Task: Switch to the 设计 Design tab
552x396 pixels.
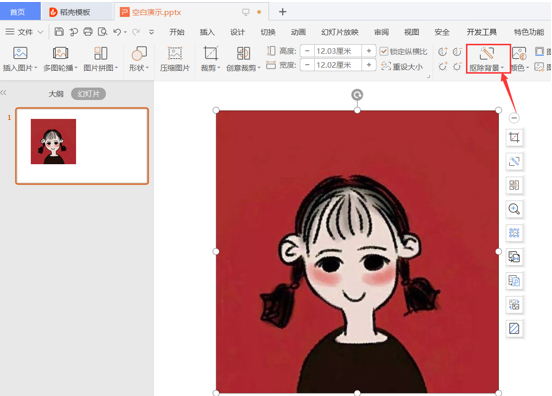Action: 237,32
